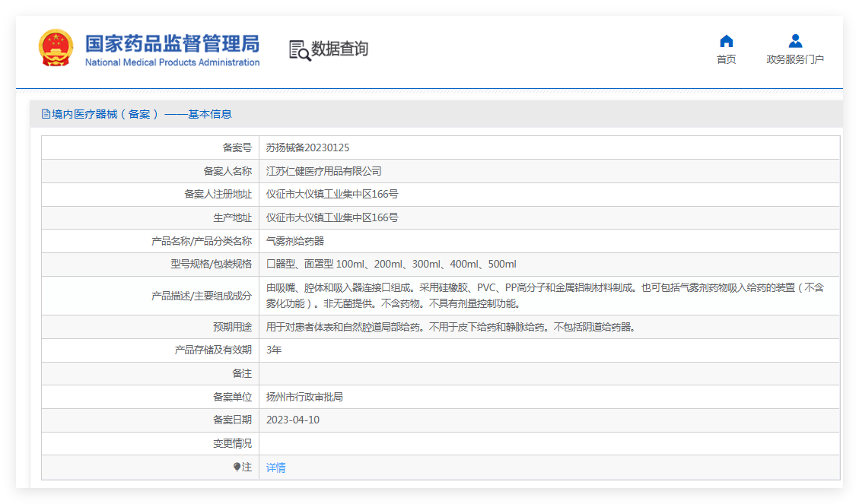This screenshot has width=859, height=504.
Task: Click the 政务服务门户 text link
Action: click(795, 59)
